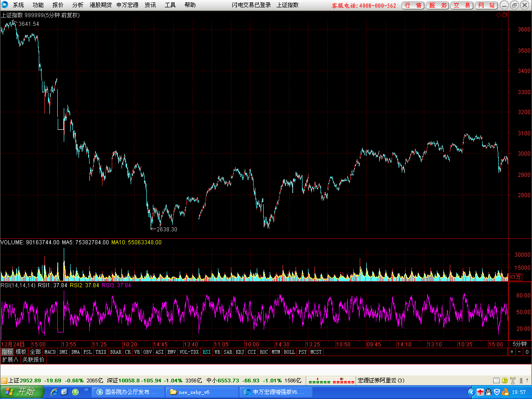Switch indicator to KDJ
Viewport: 532px width, 399px height.
coord(240,352)
